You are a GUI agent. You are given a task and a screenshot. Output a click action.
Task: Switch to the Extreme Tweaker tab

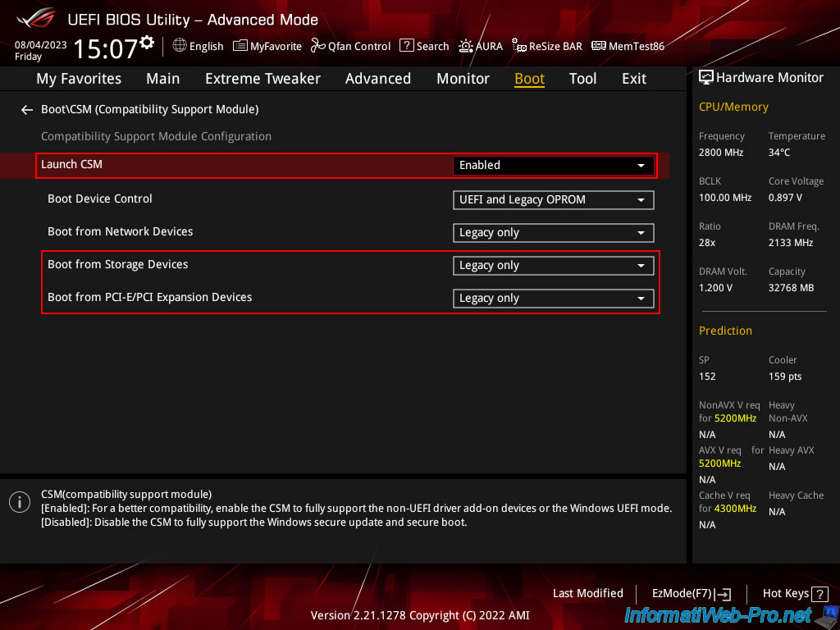click(262, 79)
